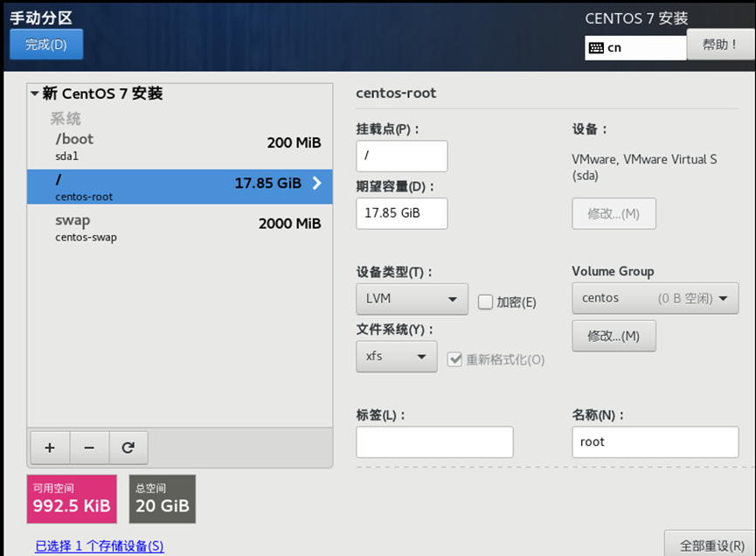Click the add mount point plus icon
Screen dimensions: 756x556
tap(50, 448)
